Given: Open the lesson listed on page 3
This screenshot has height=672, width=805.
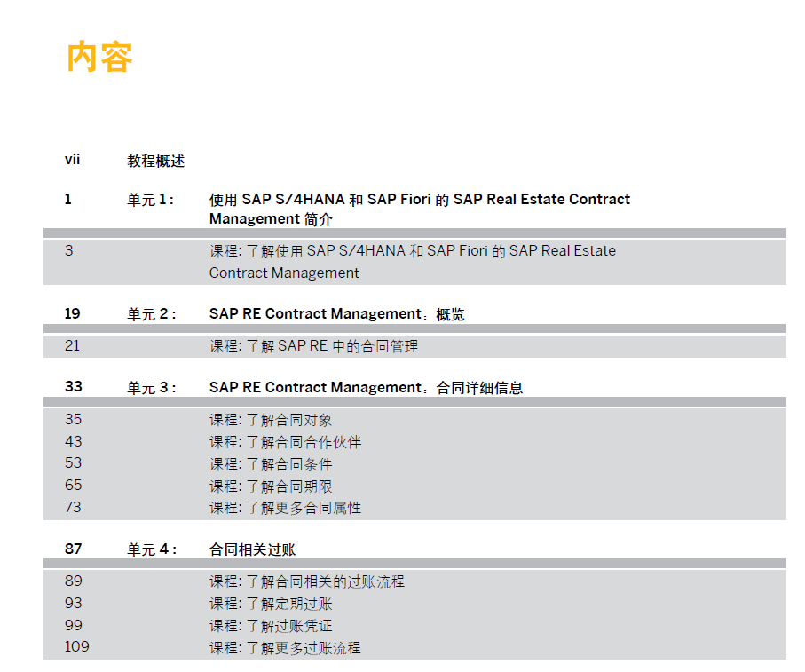Looking at the screenshot, I should pos(412,262).
